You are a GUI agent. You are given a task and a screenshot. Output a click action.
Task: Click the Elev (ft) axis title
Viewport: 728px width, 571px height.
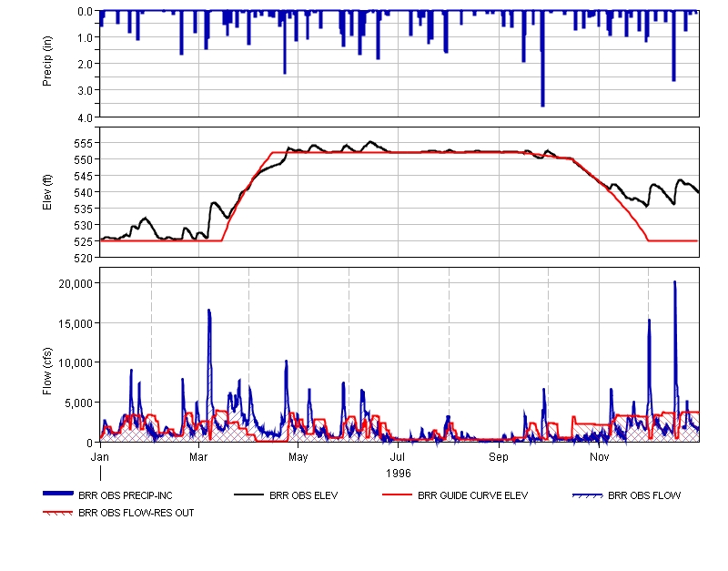coord(47,192)
